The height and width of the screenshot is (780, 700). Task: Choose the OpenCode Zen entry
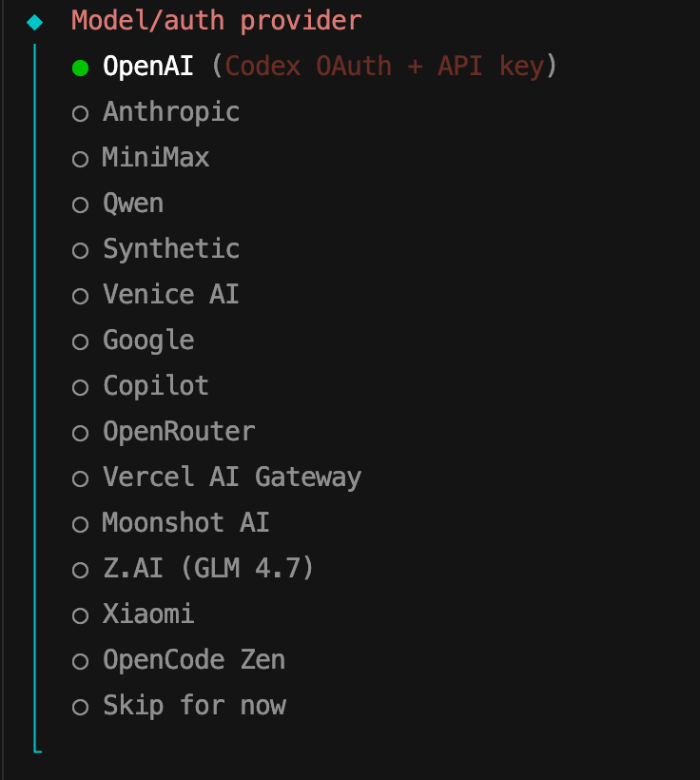(194, 660)
